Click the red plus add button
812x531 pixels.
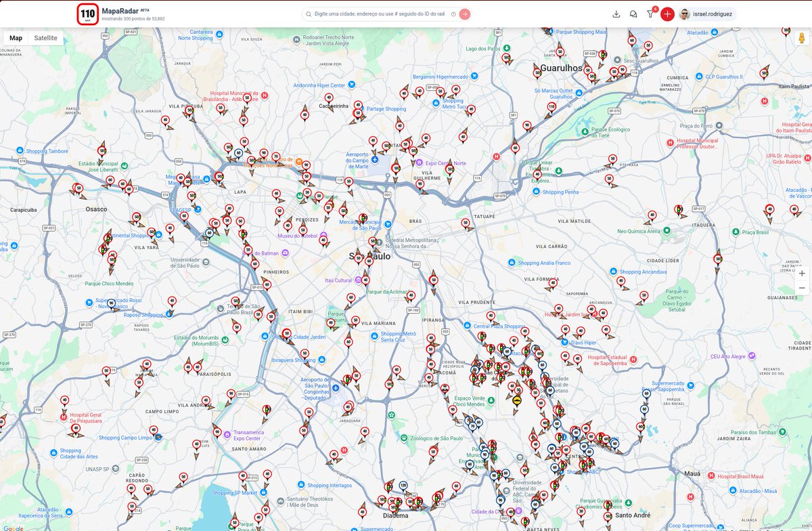[x=667, y=14]
